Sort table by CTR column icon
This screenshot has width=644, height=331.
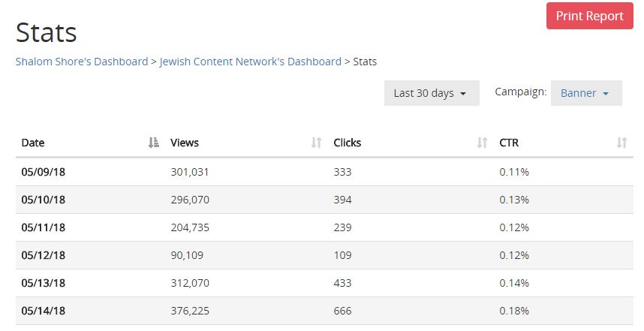(x=621, y=143)
